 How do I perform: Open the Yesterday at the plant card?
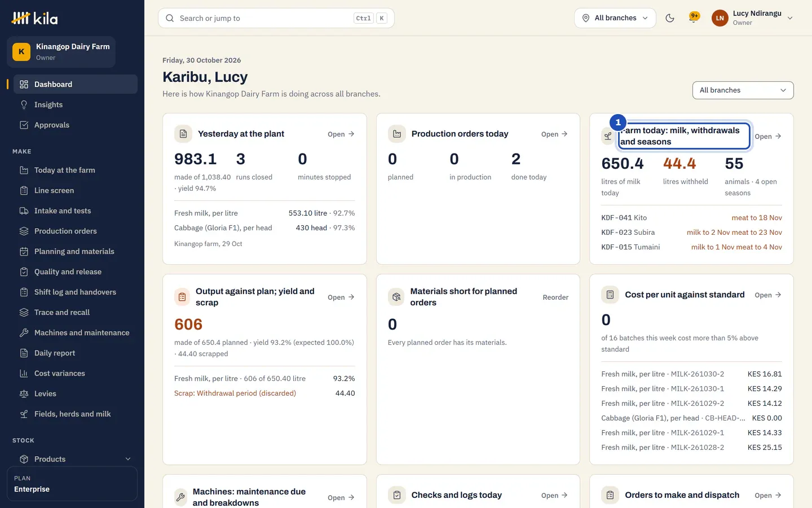(x=341, y=134)
